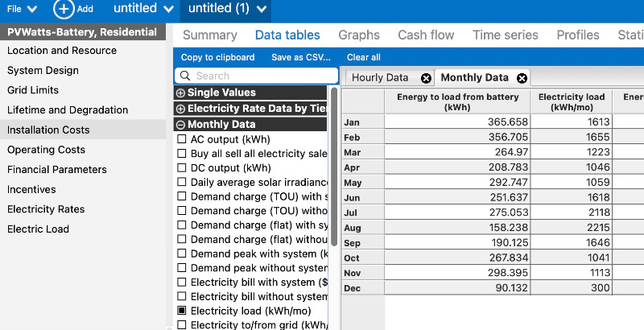This screenshot has width=644, height=330.
Task: Close the Monthly Data tab
Action: click(x=522, y=78)
